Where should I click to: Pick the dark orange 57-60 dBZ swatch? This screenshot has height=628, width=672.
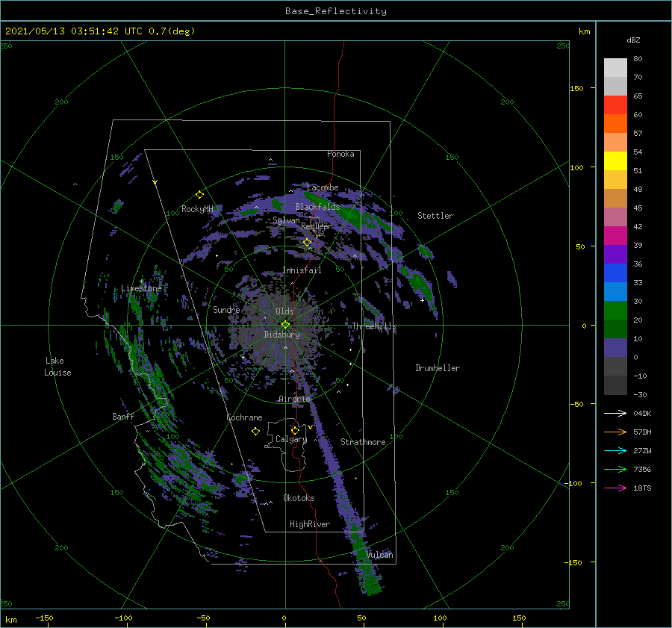tap(615, 124)
